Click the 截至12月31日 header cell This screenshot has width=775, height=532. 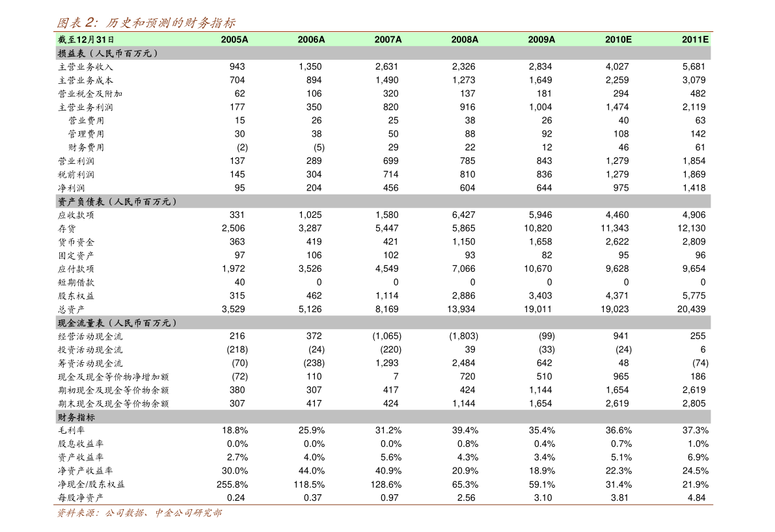click(x=86, y=40)
